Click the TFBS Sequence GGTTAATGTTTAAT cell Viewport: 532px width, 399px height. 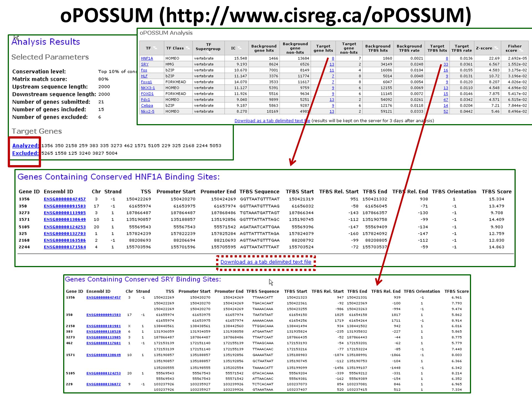tap(260, 199)
